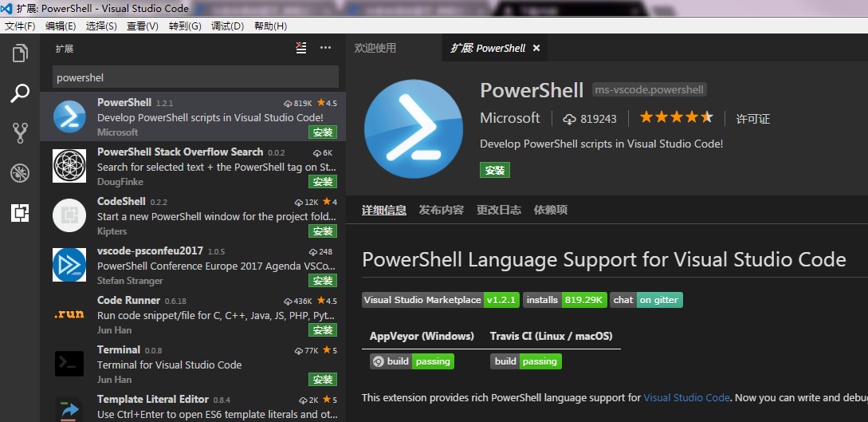The height and width of the screenshot is (422, 868).
Task: Click the PowerShell Stack Overflow Search icon
Action: [x=69, y=166]
